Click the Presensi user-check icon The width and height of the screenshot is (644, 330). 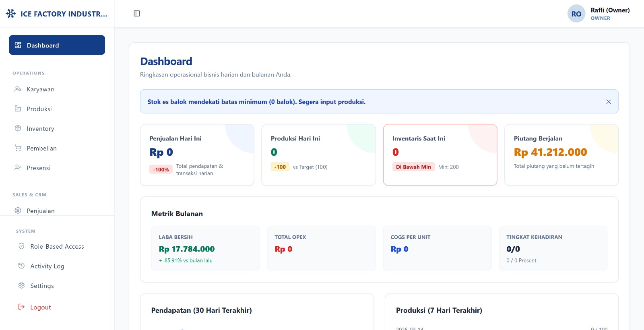click(18, 168)
